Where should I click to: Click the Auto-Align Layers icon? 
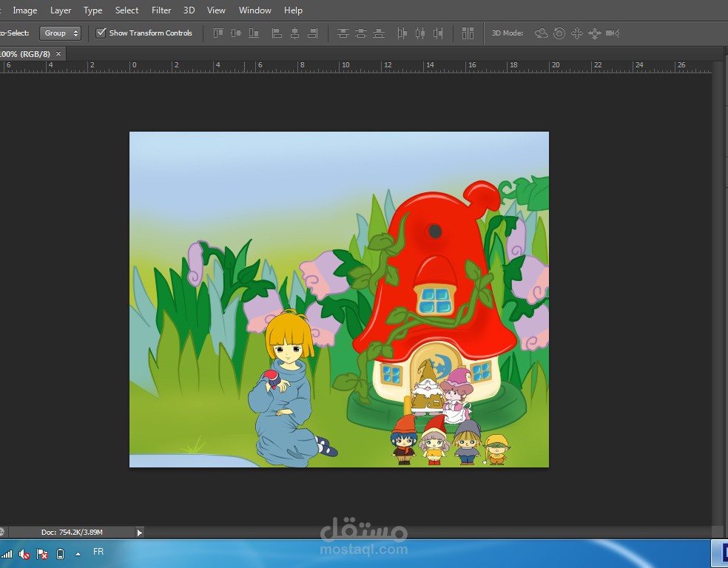point(468,33)
